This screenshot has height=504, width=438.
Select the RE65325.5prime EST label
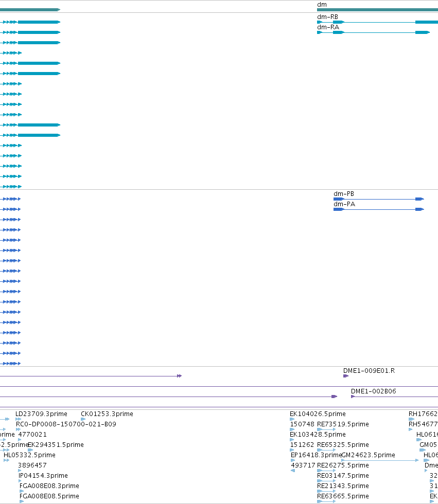pos(343,444)
